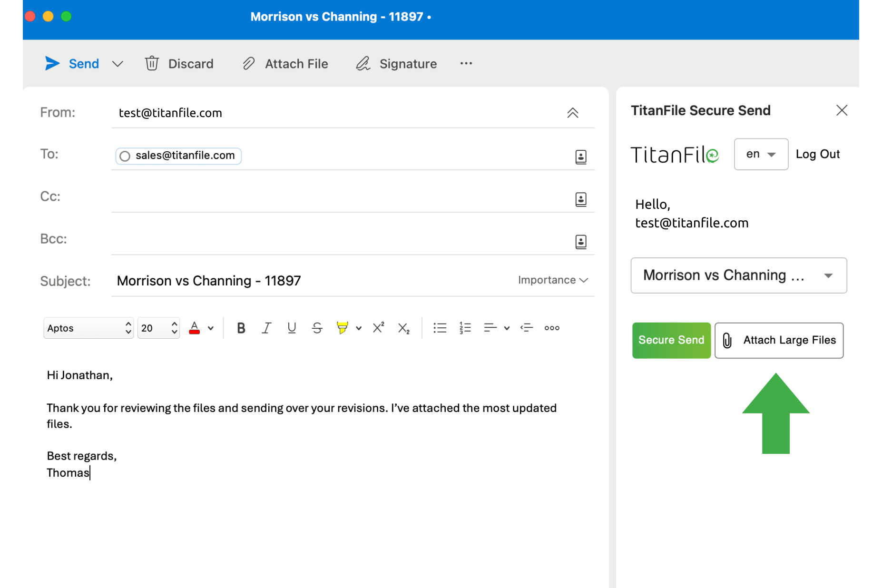
Task: Click the Send text button
Action: [84, 64]
